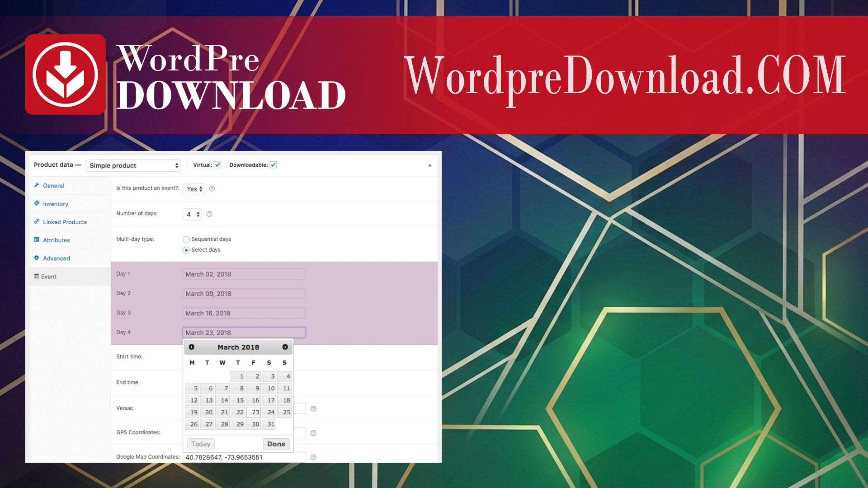Click the Day 3 date field

tap(244, 313)
